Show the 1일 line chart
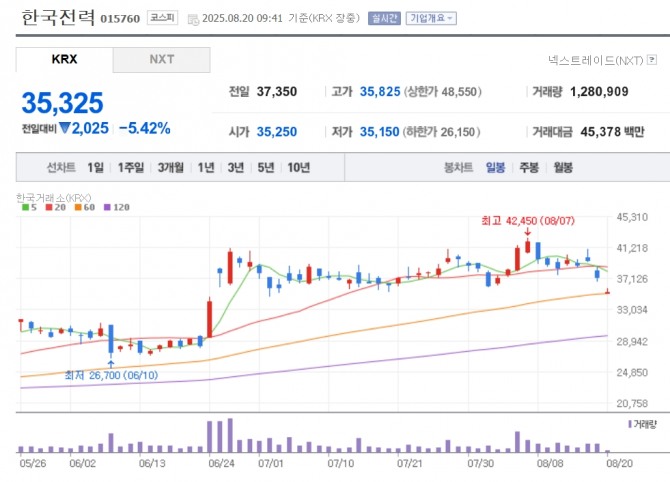This screenshot has width=670, height=482. pyautogui.click(x=95, y=168)
